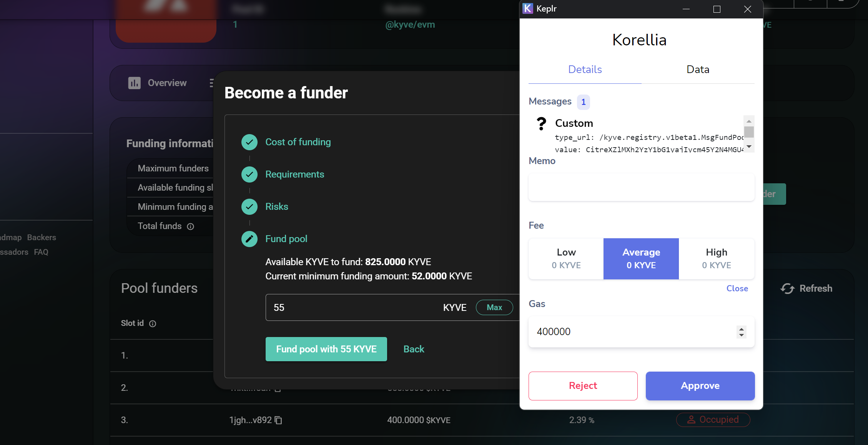The image size is (868, 445).
Task: Increase gas with the up stepper arrow
Action: (742, 329)
